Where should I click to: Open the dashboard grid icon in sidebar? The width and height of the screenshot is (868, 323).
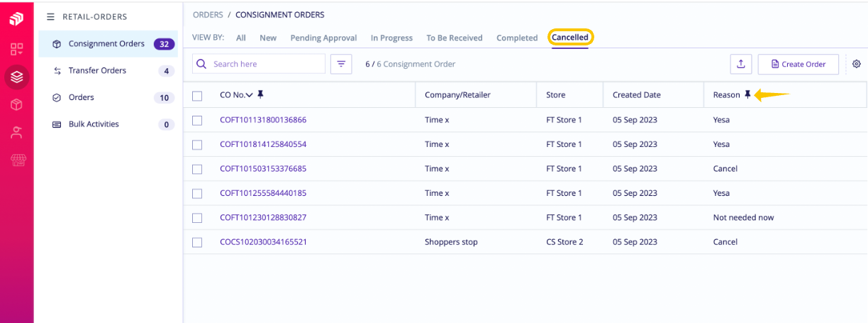pos(16,49)
